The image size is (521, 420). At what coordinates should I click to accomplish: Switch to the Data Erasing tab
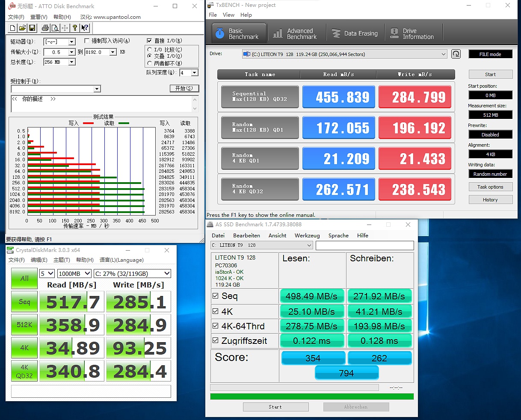(355, 33)
